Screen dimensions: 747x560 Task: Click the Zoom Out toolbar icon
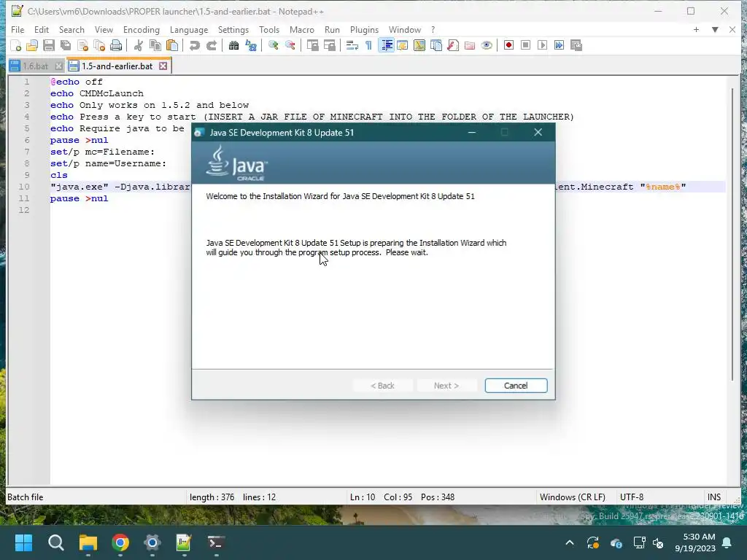(290, 45)
